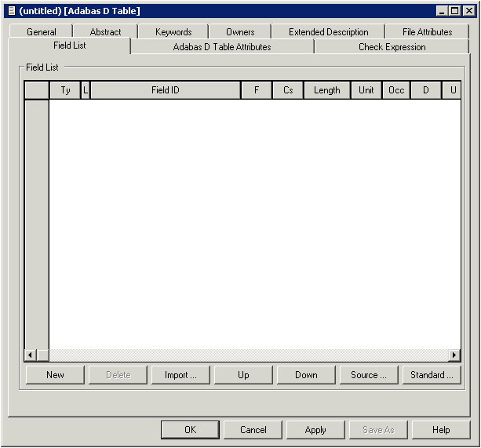Open the Source ... dialog button

tap(369, 375)
